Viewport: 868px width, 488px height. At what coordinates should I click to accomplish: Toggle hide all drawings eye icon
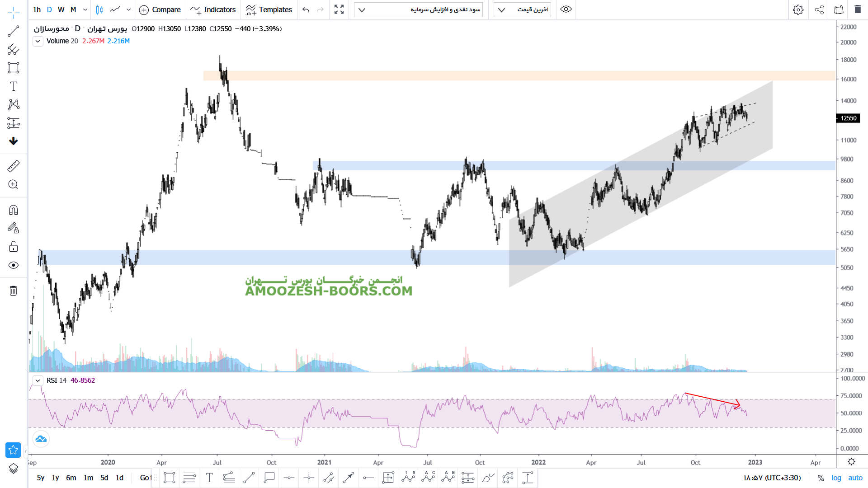[14, 265]
